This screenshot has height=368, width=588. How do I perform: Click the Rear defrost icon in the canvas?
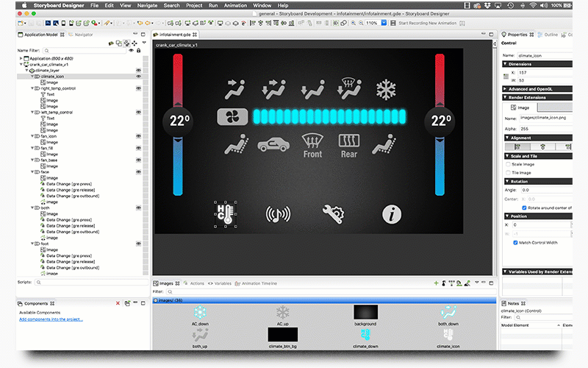349,146
